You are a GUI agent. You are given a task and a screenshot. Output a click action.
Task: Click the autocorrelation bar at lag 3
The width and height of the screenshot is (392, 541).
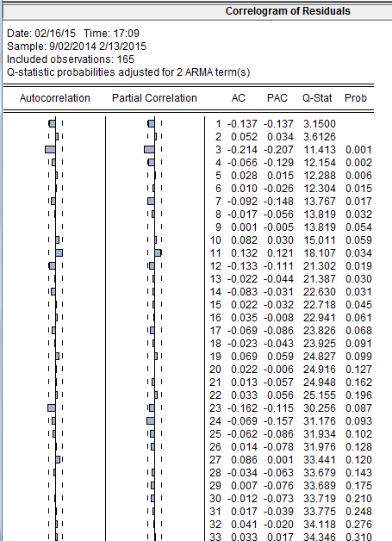coord(50,149)
